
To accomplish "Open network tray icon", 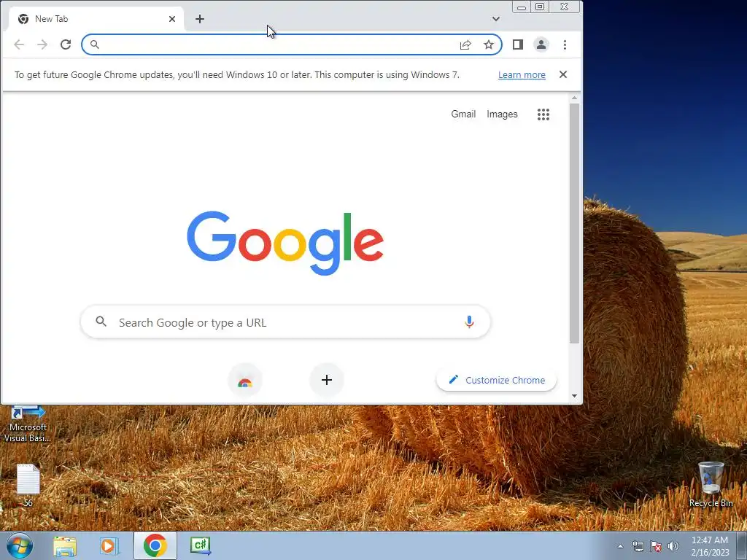I will point(638,546).
